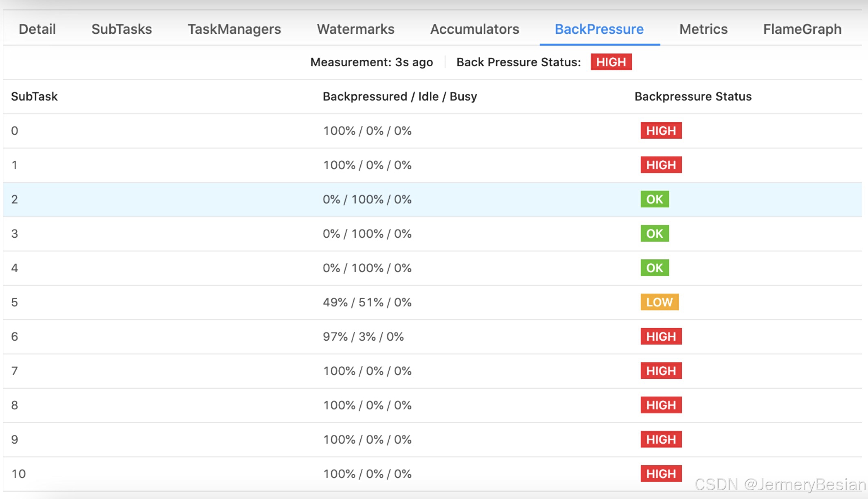Click the Backpressure Status column header
This screenshot has width=868, height=499.
(693, 96)
